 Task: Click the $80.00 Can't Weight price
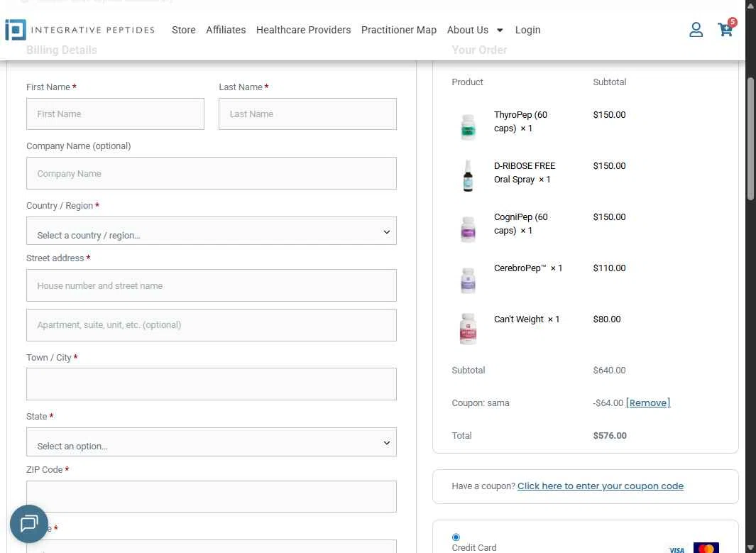pyautogui.click(x=606, y=319)
